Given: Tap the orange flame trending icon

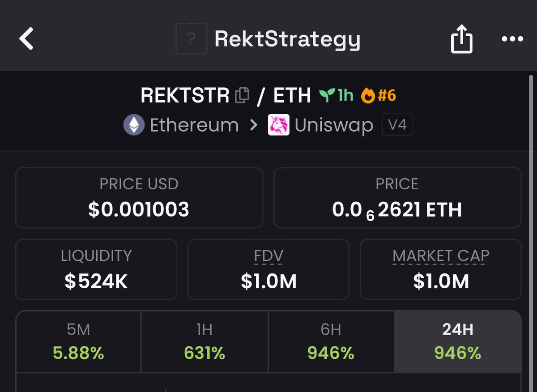Looking at the screenshot, I should click(368, 95).
